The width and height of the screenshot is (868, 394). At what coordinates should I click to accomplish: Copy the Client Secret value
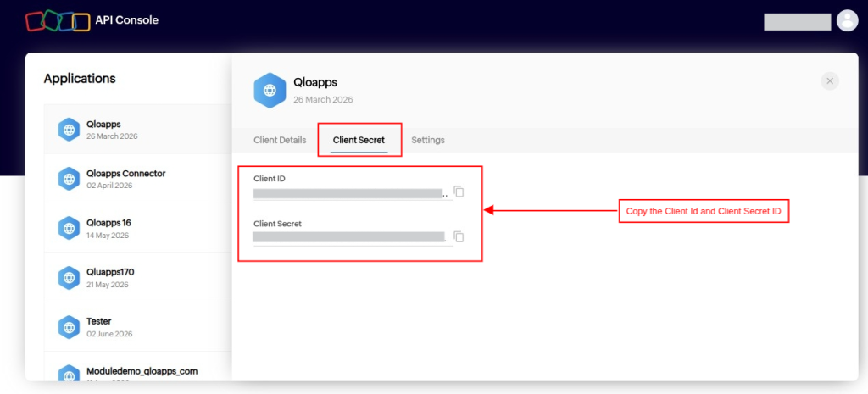(459, 237)
